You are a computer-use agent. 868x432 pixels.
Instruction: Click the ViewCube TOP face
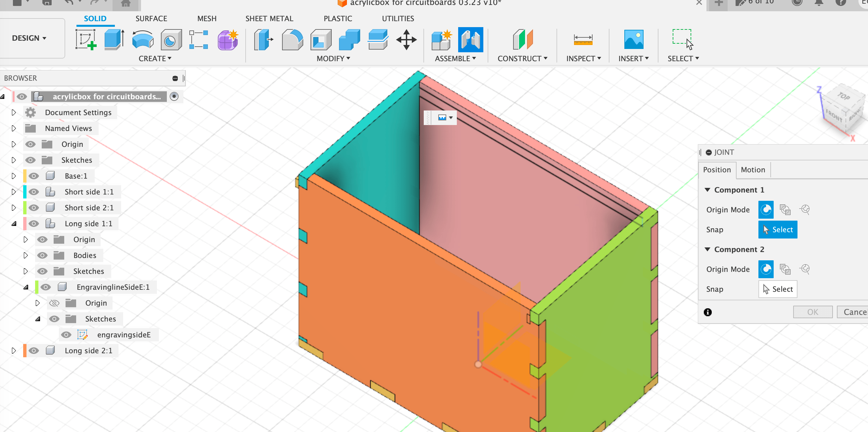coord(844,96)
